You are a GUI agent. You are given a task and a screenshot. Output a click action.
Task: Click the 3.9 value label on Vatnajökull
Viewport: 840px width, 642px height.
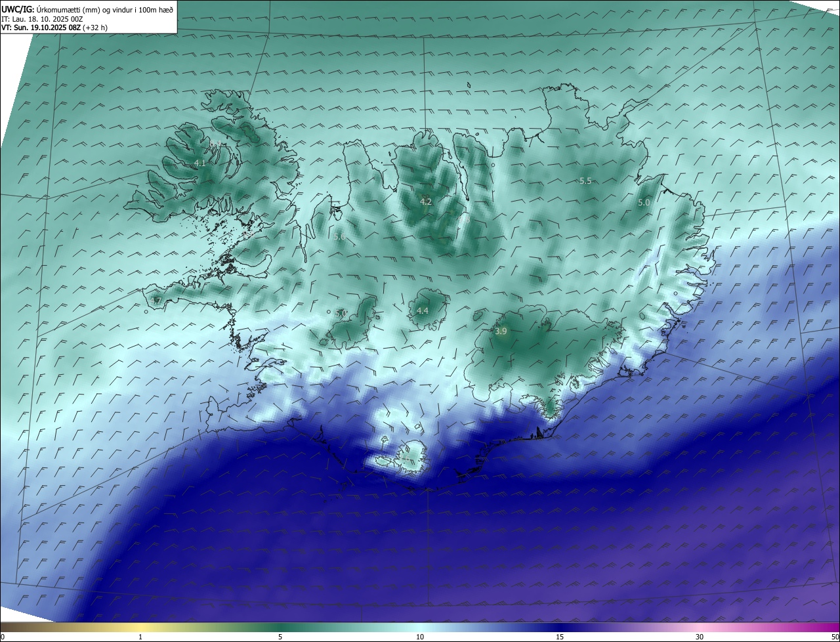point(501,332)
